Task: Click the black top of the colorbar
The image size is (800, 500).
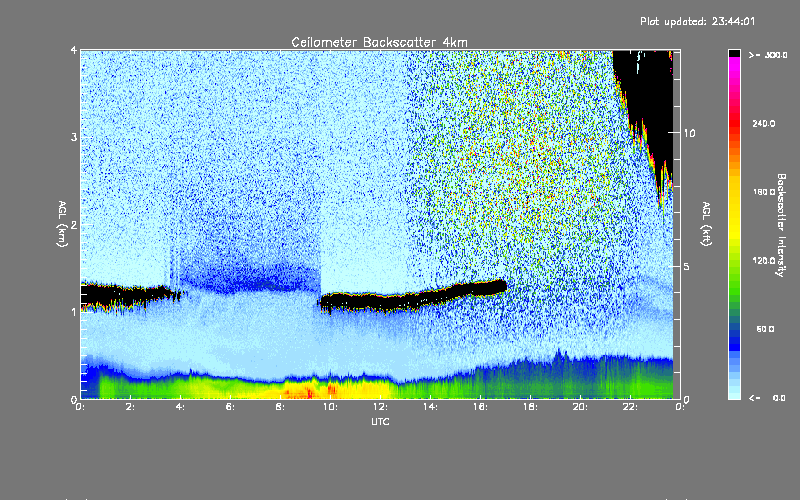Action: tap(734, 53)
